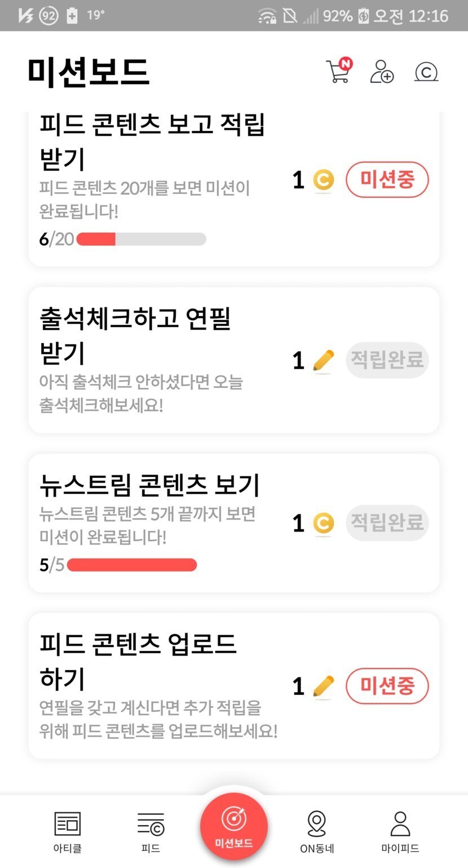468x868 pixels.
Task: Open the shopping cart icon
Action: 338,72
